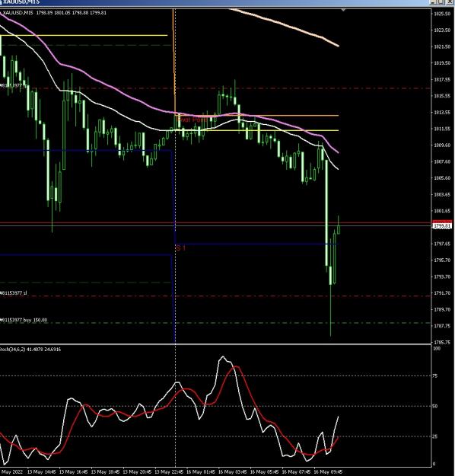Select the yellow horizontal line near 1823
Screen dimensions: 455x476
tap(84, 36)
